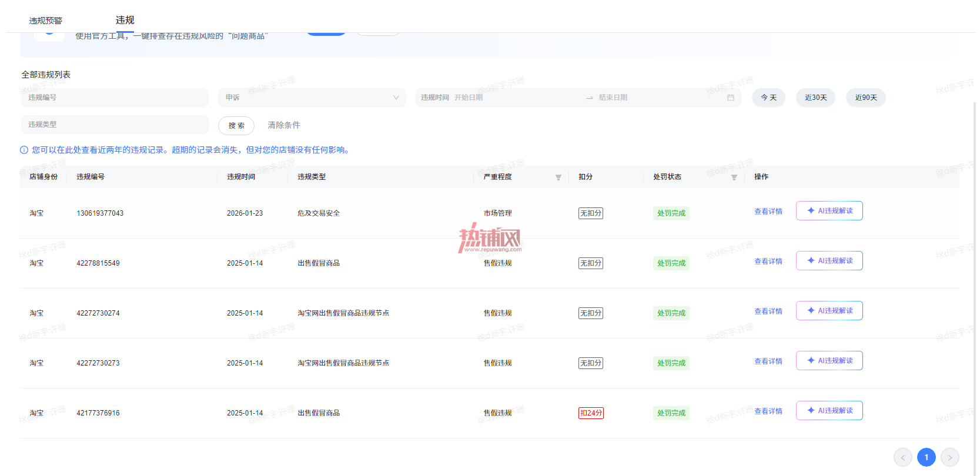The width and height of the screenshot is (980, 476).
Task: Click violation number 42272730274
Action: (98, 313)
